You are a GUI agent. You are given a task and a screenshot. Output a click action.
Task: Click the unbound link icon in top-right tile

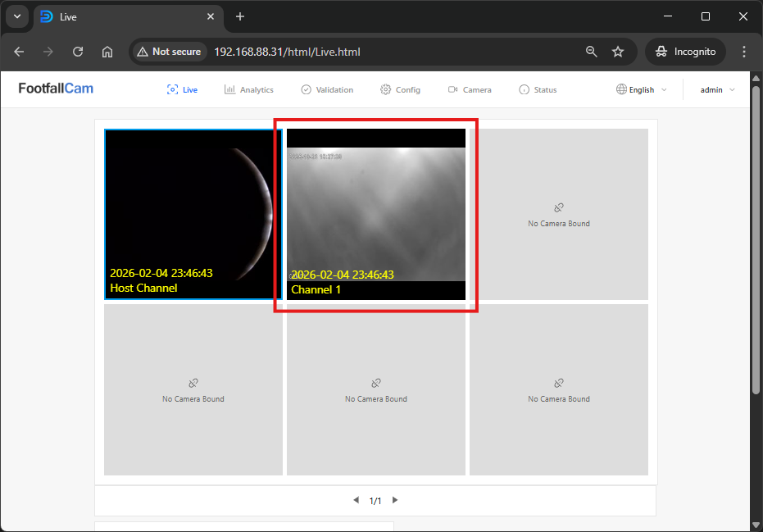tap(559, 208)
